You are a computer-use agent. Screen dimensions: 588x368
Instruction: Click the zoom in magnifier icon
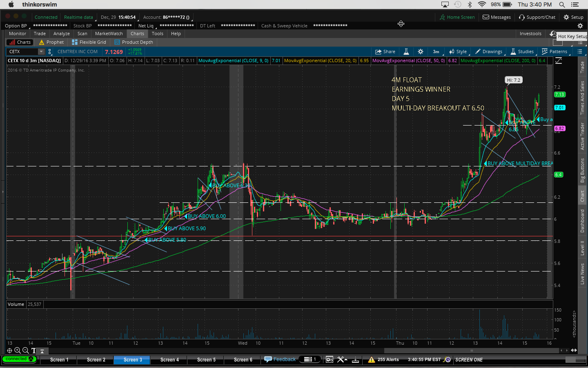point(18,350)
